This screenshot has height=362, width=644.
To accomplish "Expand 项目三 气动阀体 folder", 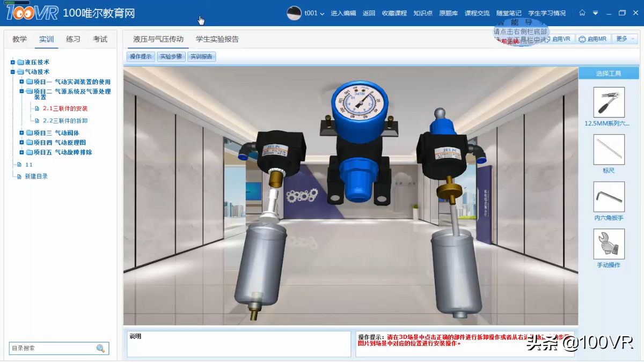I will tap(22, 133).
